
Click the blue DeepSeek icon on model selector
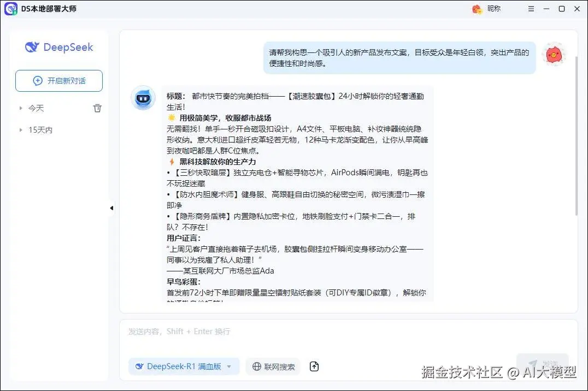(139, 366)
